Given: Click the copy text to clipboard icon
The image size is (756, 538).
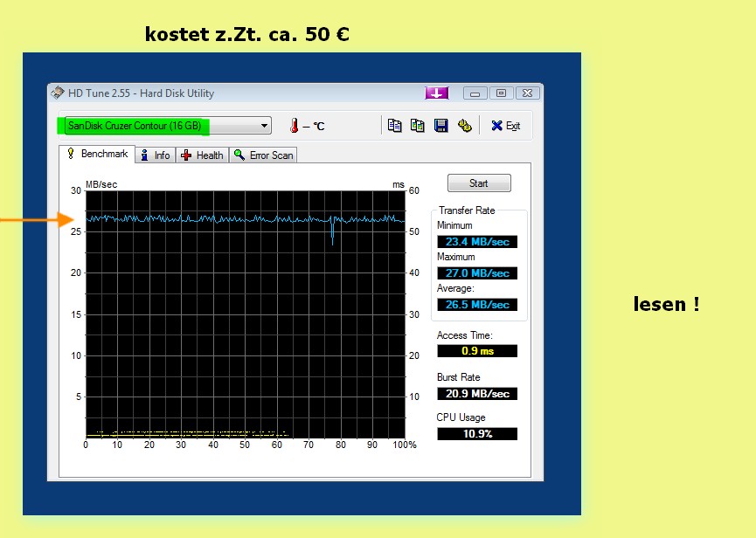Looking at the screenshot, I should pyautogui.click(x=394, y=126).
